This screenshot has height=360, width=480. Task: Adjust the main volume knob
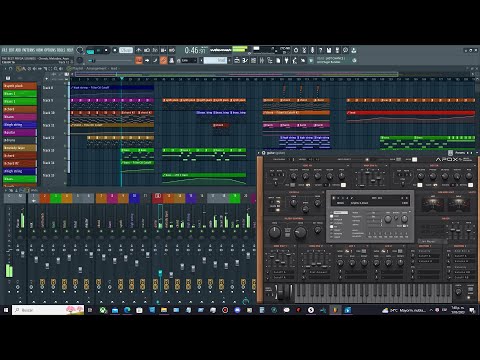coord(80,50)
